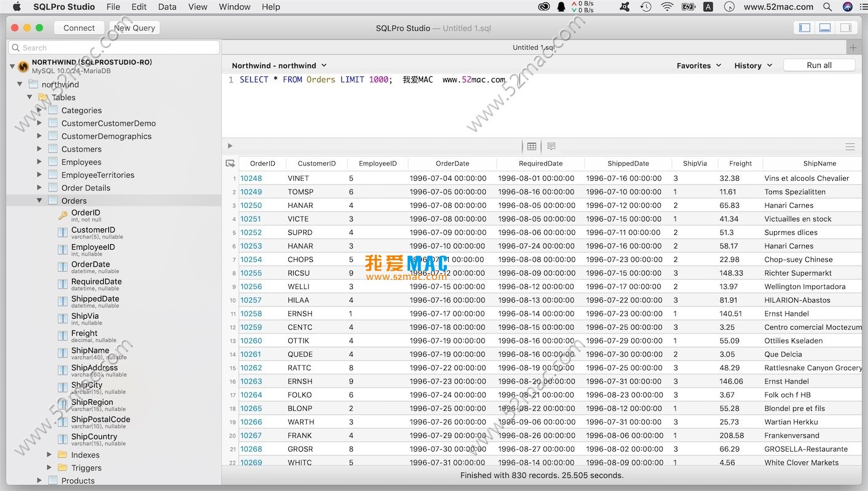Collapse the northwind database node
Screen dimensions: 868x491
click(x=20, y=84)
